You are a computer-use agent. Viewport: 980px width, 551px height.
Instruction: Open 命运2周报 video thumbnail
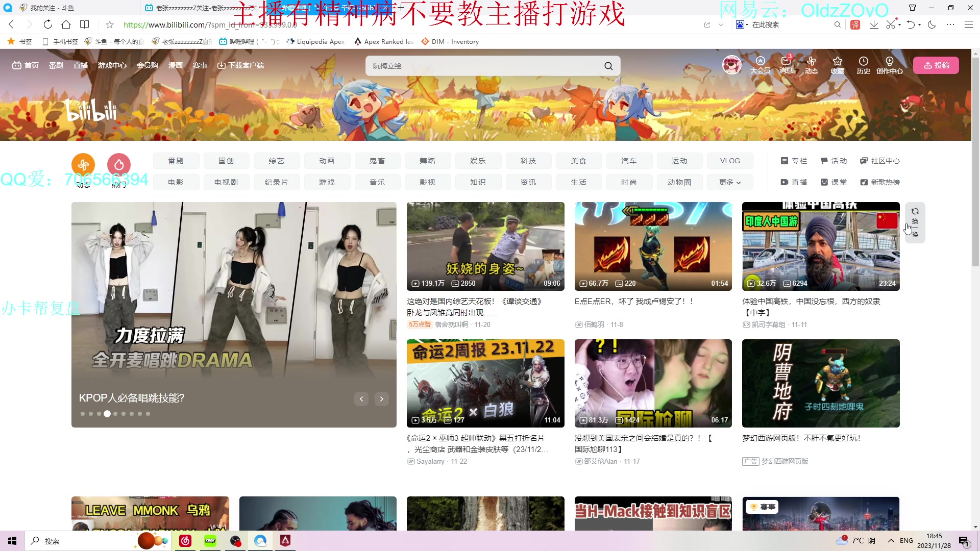pyautogui.click(x=485, y=383)
